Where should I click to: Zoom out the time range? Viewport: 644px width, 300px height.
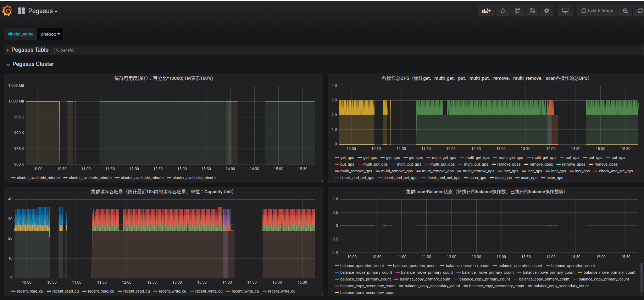pos(625,11)
